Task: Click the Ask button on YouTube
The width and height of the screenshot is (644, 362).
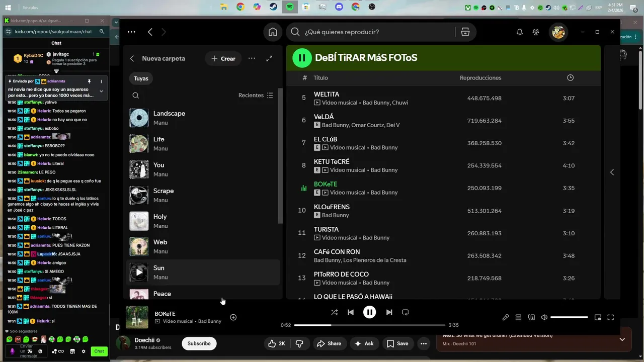Action: tap(364, 343)
